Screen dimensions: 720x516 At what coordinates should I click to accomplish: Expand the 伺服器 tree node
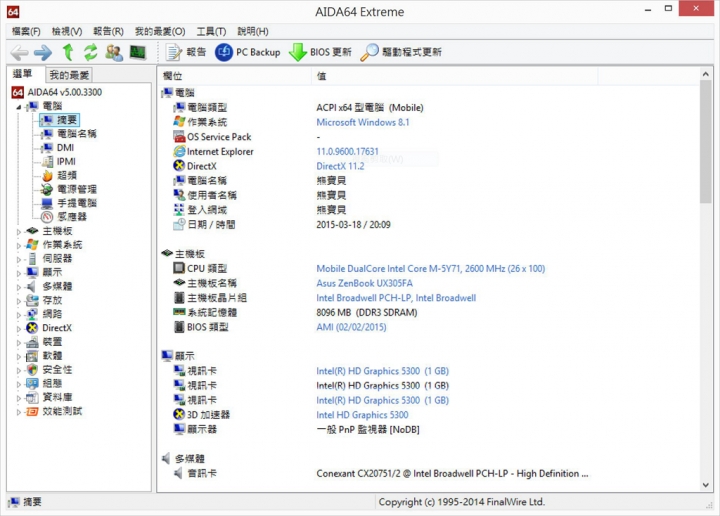(x=19, y=259)
